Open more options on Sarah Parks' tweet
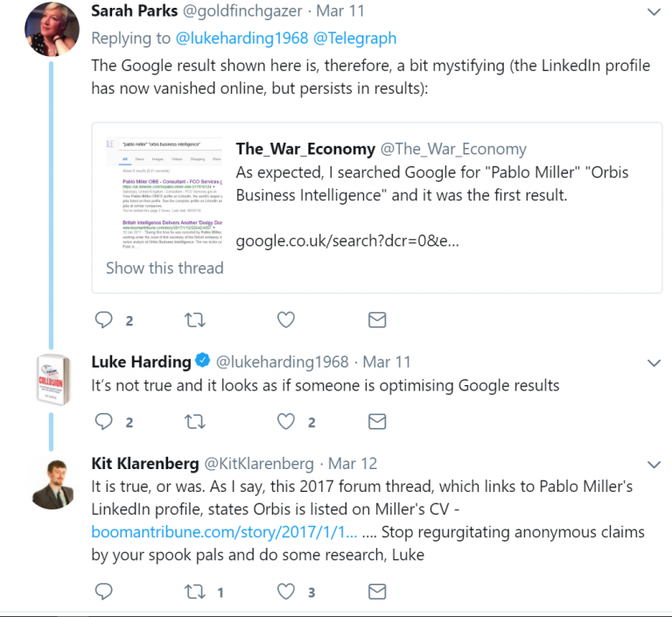 [654, 12]
